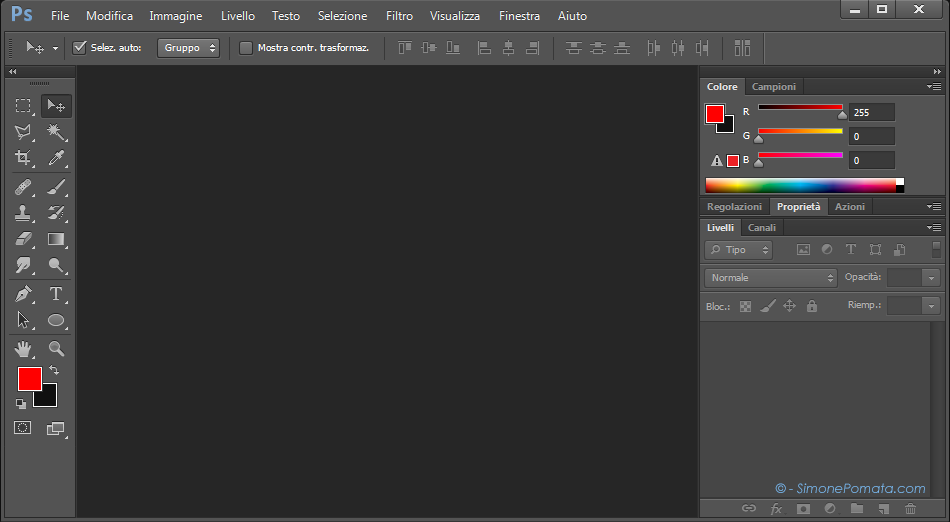Screen dimensions: 950x522
Task: Change screen mode button
Action: (x=56, y=428)
